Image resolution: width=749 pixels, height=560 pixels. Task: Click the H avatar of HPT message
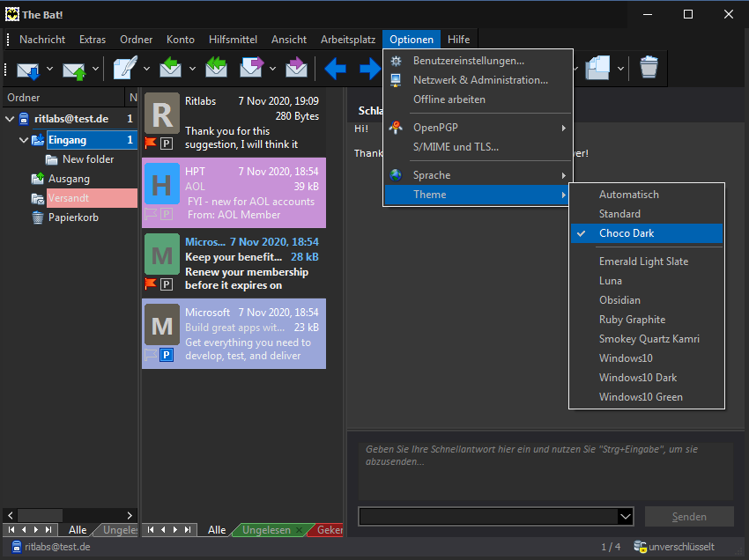pyautogui.click(x=162, y=184)
